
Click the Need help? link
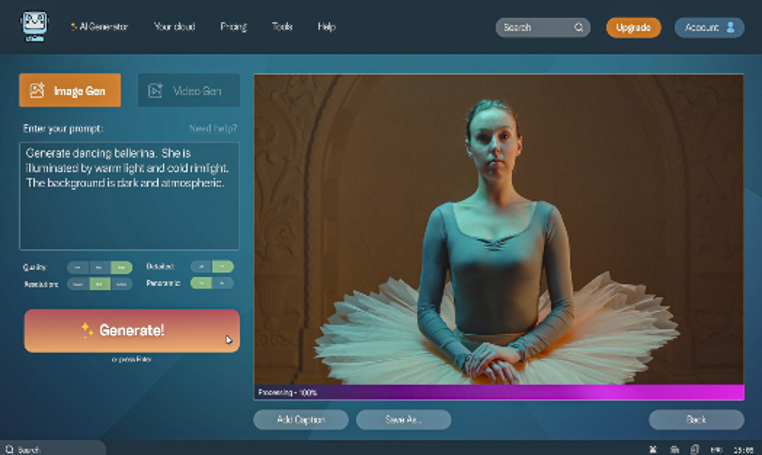[x=213, y=128]
